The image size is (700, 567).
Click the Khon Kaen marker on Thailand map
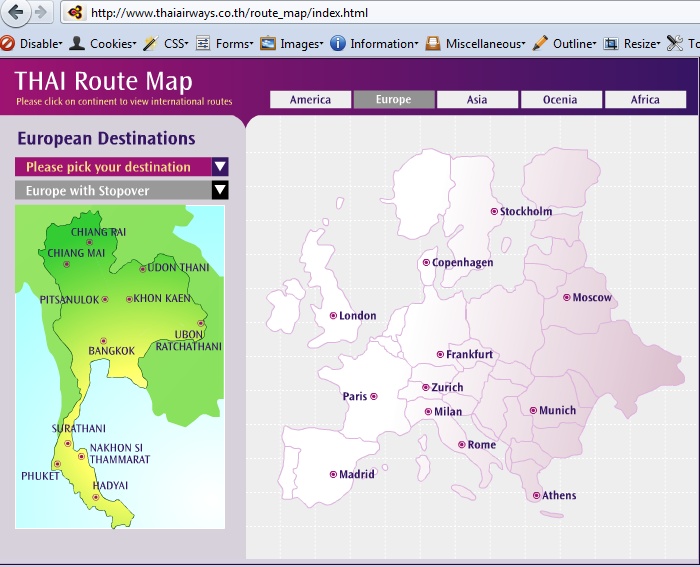pyautogui.click(x=129, y=299)
